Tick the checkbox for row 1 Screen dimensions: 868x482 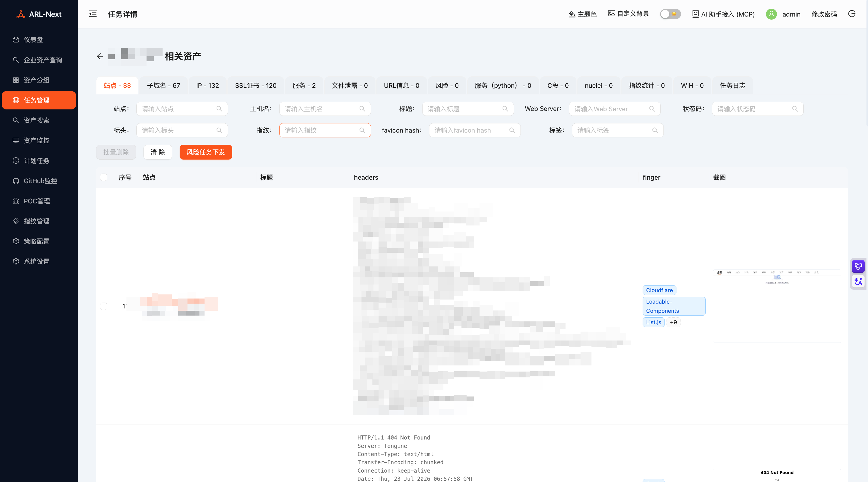click(x=104, y=306)
